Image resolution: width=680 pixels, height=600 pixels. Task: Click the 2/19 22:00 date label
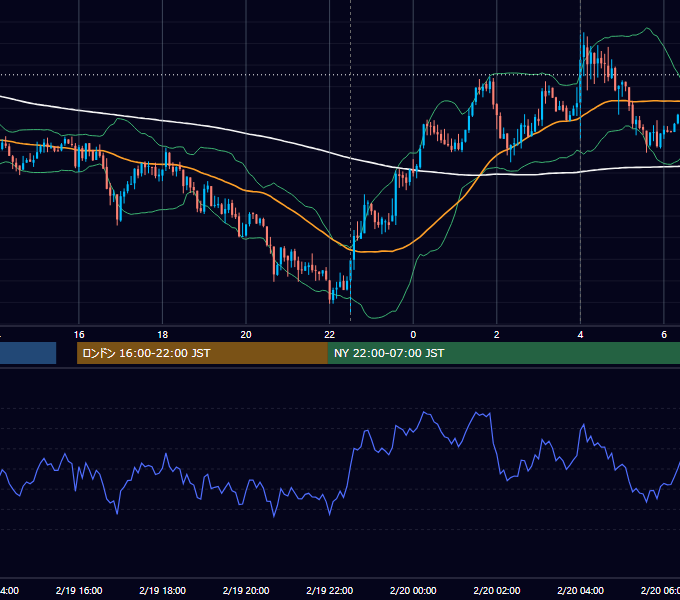tap(330, 590)
